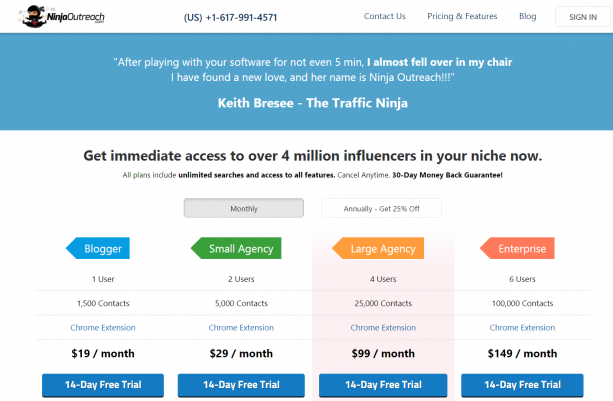Start Small Agency 14-Day Free Trial
Screen dimensions: 613x401
[x=241, y=385]
